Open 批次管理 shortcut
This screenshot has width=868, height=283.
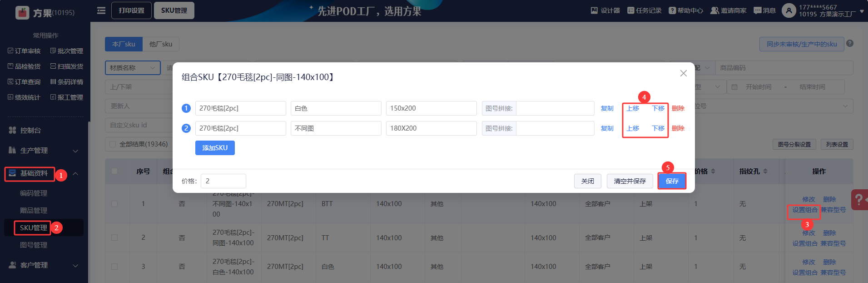[67, 51]
